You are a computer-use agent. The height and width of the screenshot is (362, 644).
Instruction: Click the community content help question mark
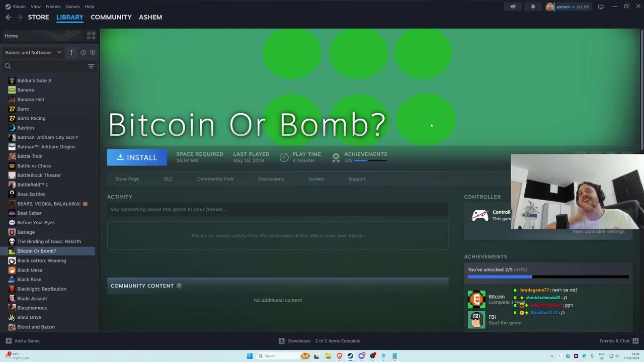(179, 286)
